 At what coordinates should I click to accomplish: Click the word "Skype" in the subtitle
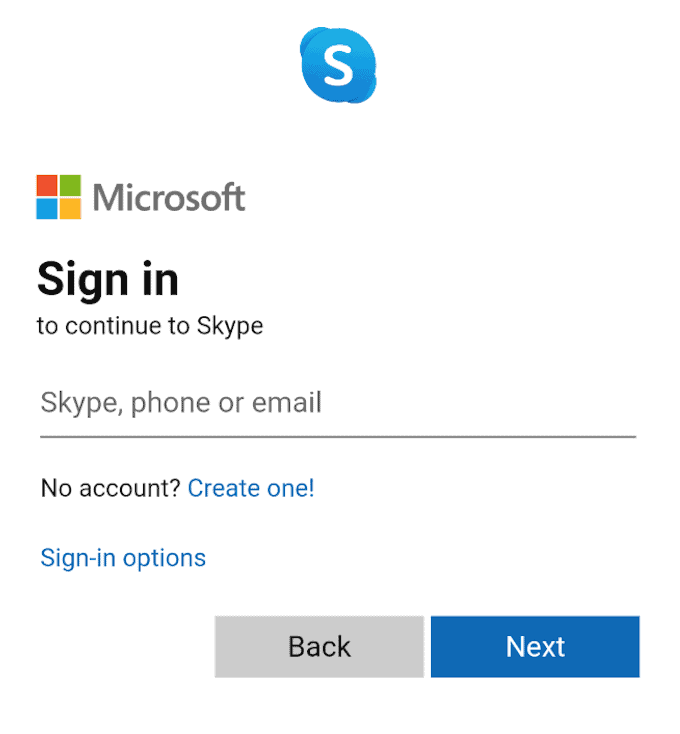pyautogui.click(x=229, y=326)
